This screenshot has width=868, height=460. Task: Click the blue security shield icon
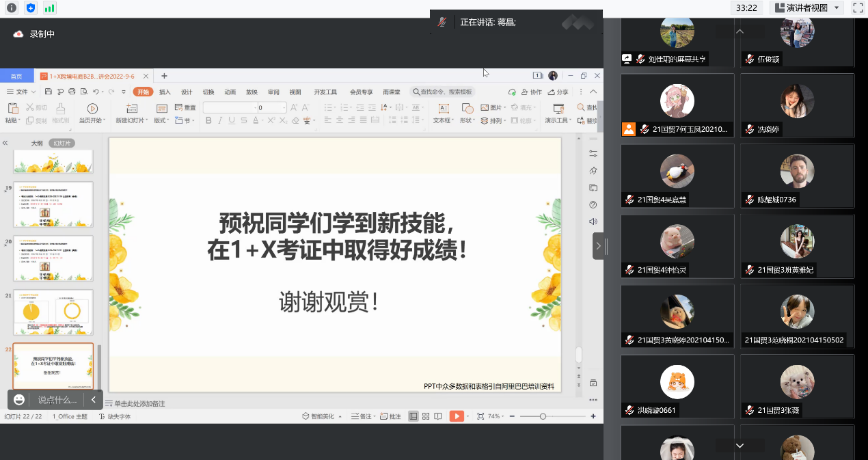point(30,8)
